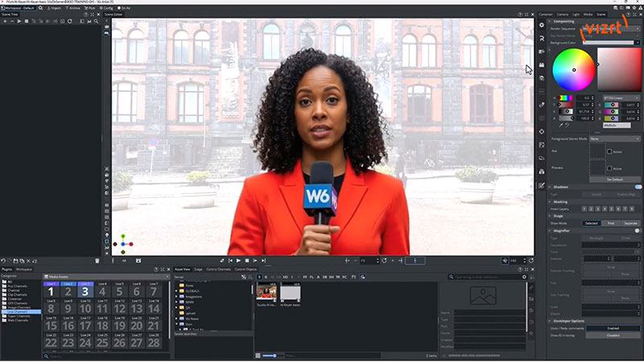Open the cloud link icon in scene sidebar
644x362 pixels.
coord(542,158)
